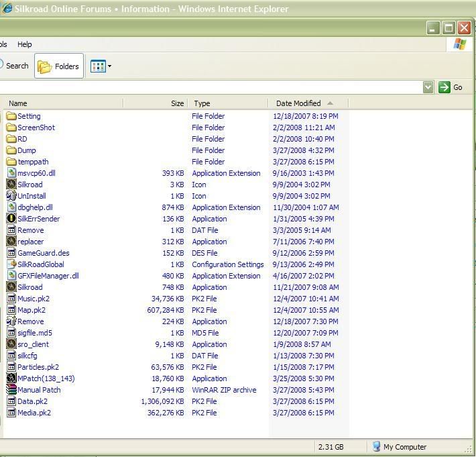Click the silkcfg file icon
Image resolution: width=476 pixels, height=457 pixels.
pos(11,356)
